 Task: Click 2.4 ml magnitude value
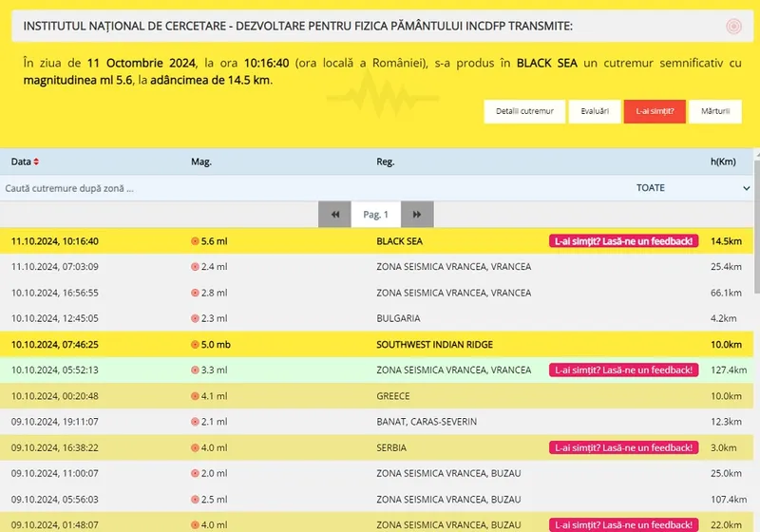(x=215, y=267)
